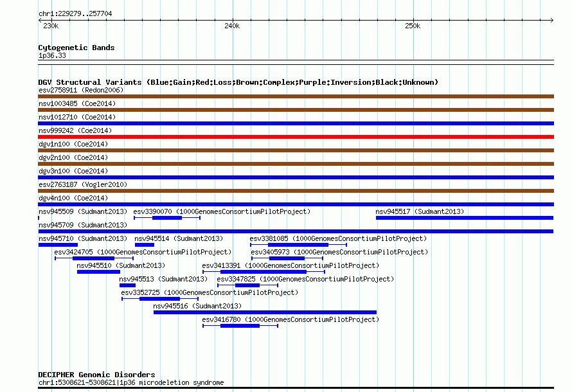The height and width of the screenshot is (392, 572).
Task: Click the blue esv3390070 variant glyph
Action: tap(167, 218)
